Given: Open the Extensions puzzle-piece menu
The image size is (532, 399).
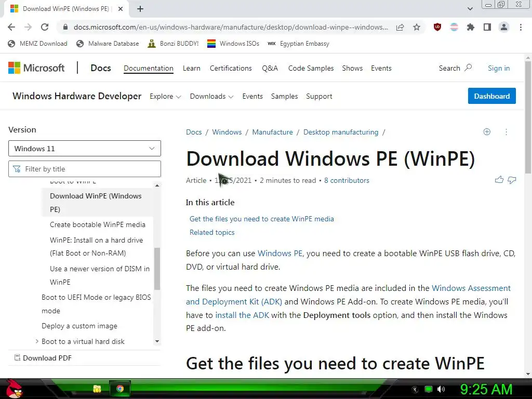Looking at the screenshot, I should [x=470, y=27].
